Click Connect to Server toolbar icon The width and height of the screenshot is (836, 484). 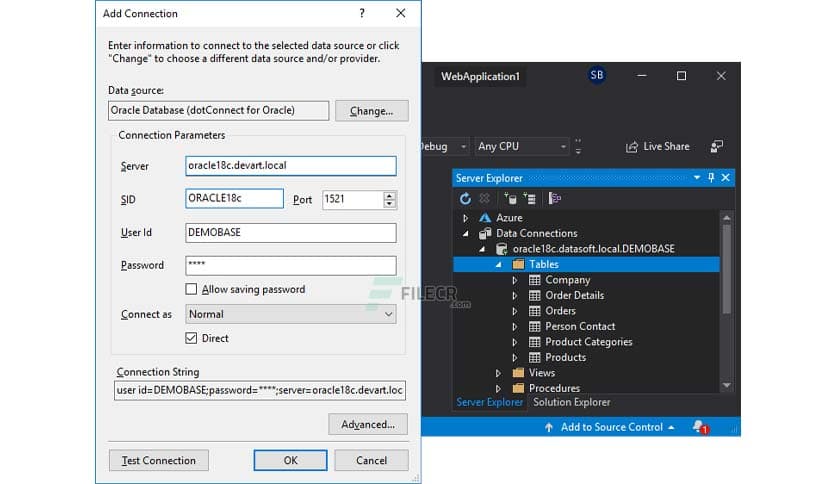pos(529,199)
